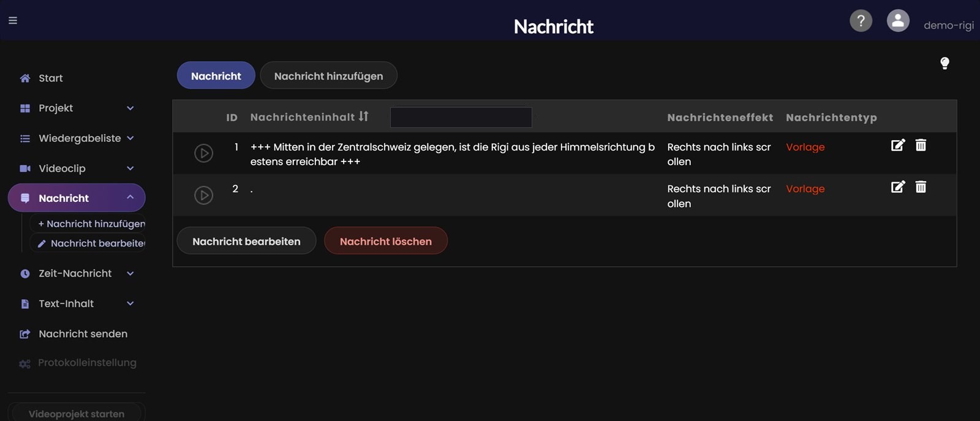
Task: Click the ID column header
Action: (x=232, y=117)
